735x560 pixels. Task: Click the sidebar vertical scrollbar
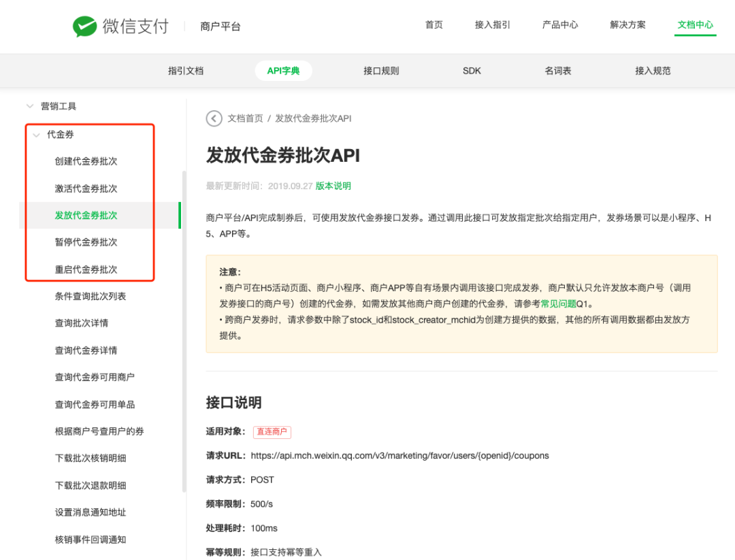point(184,331)
